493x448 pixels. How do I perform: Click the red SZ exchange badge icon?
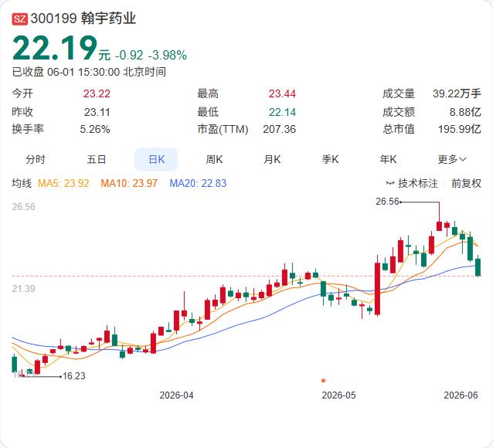click(20, 19)
